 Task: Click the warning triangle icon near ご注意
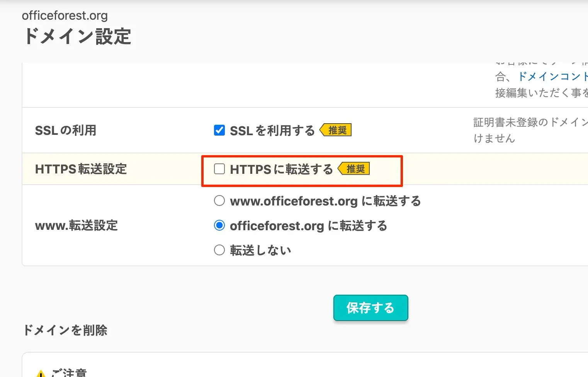40,374
